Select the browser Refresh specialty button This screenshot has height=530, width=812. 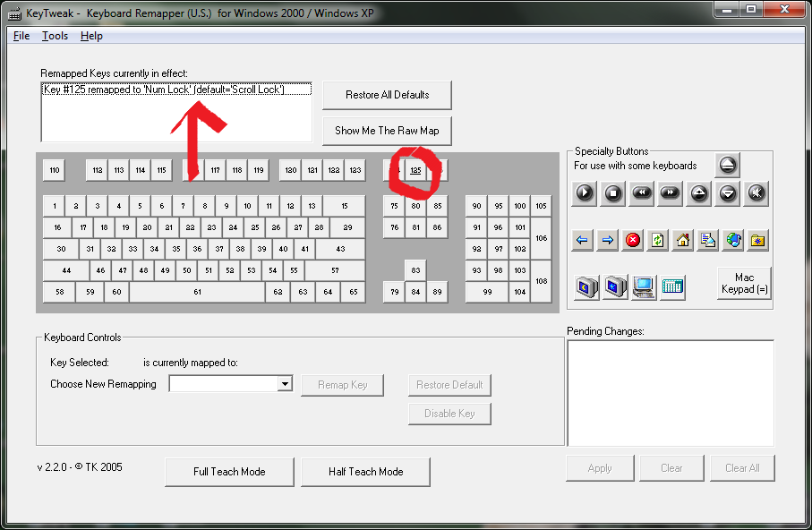pos(658,240)
